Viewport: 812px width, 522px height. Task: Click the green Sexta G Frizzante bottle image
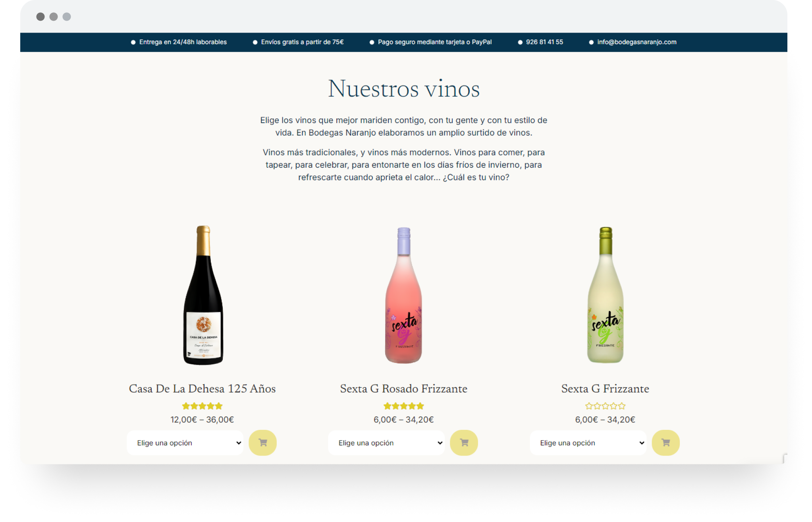(x=605, y=295)
